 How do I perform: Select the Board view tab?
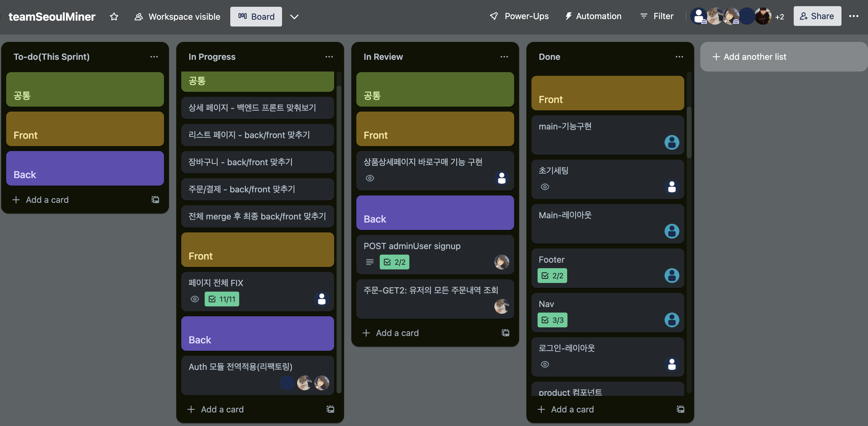256,17
